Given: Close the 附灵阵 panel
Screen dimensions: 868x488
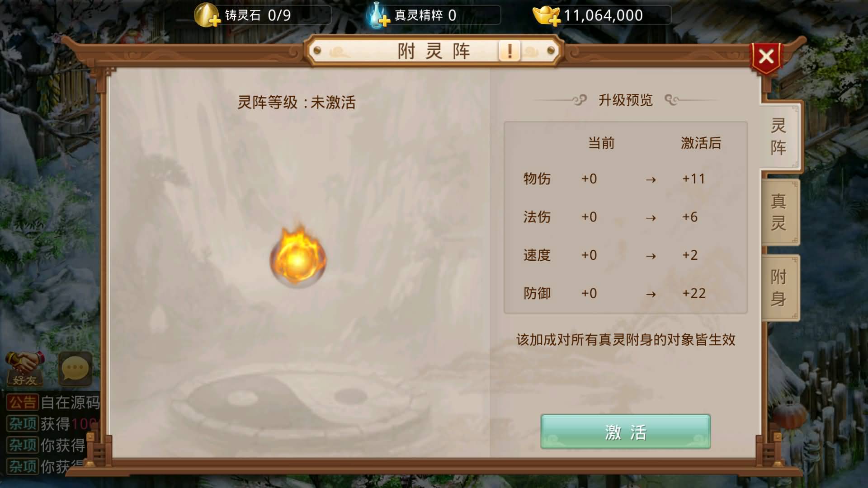Looking at the screenshot, I should (x=766, y=57).
